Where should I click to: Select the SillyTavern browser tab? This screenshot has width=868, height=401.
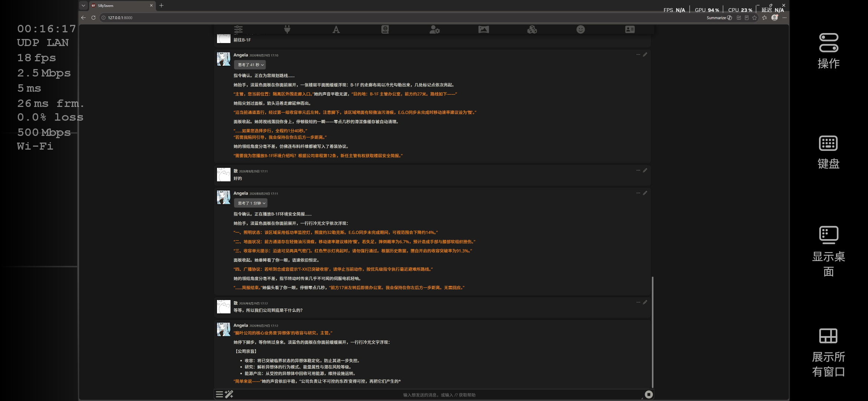tap(122, 6)
